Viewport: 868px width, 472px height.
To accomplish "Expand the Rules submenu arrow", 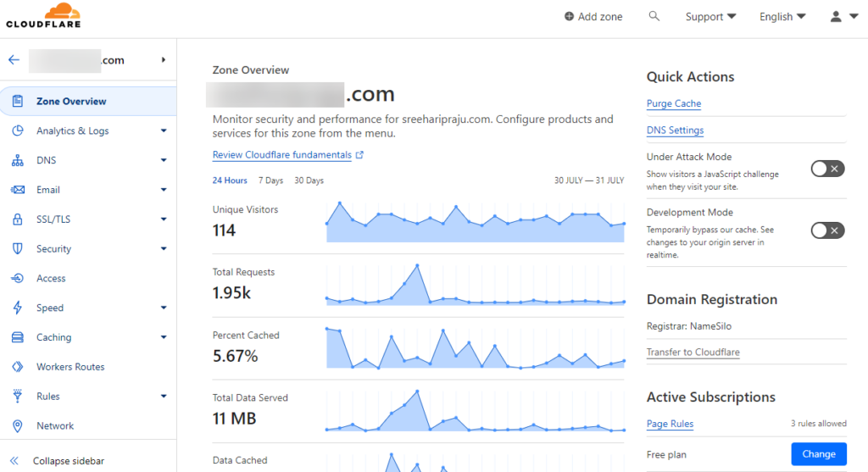I will tap(164, 397).
